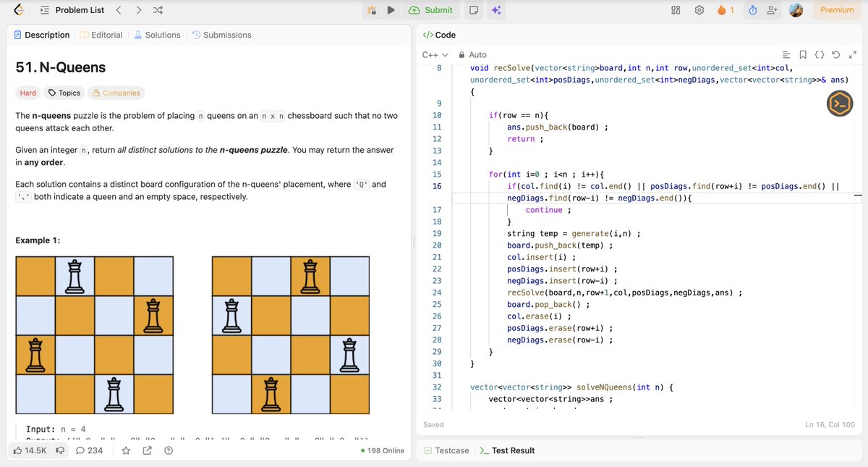This screenshot has height=467, width=868.
Task: Click the problem title 51. N-Queens
Action: coord(61,67)
